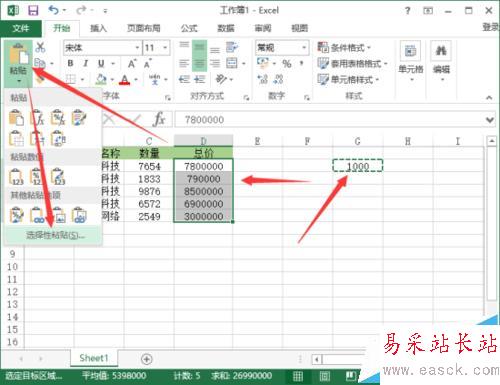Select the default Paste icon in menu
This screenshot has width=500, height=385.
tap(16, 118)
